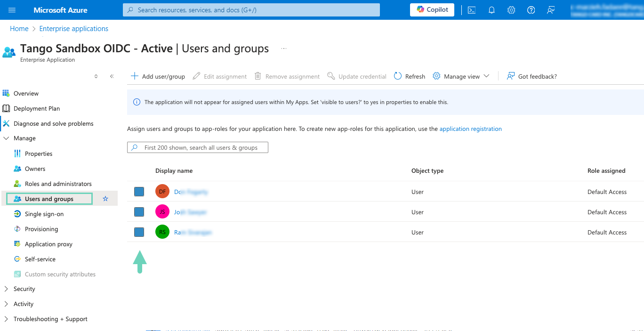The image size is (644, 331).
Task: Select Users and groups menu item
Action: (x=49, y=199)
